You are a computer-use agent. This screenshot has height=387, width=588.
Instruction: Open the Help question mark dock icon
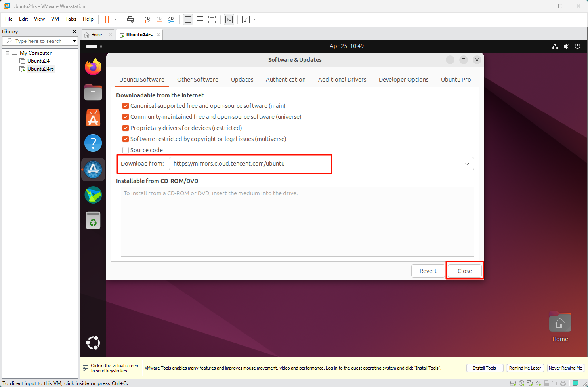point(93,143)
